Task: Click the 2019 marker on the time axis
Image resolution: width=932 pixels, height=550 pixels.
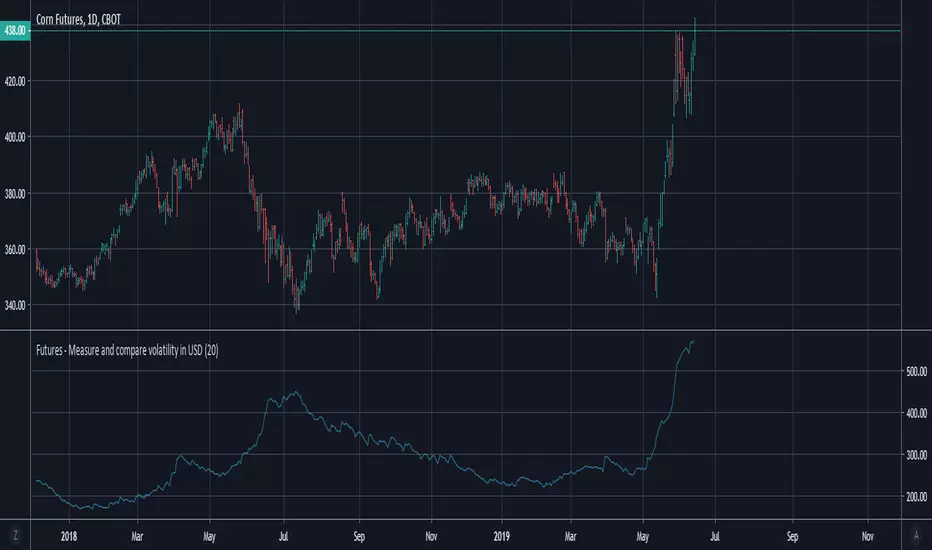Action: [x=502, y=536]
